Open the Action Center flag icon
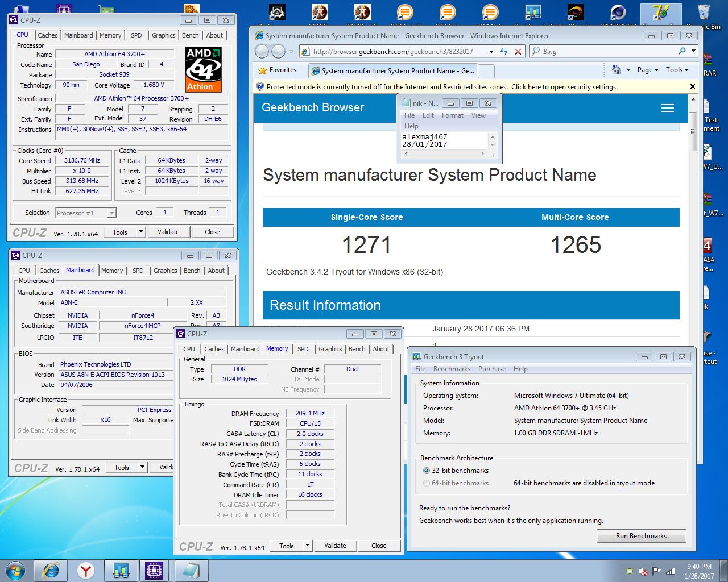 pos(657,571)
